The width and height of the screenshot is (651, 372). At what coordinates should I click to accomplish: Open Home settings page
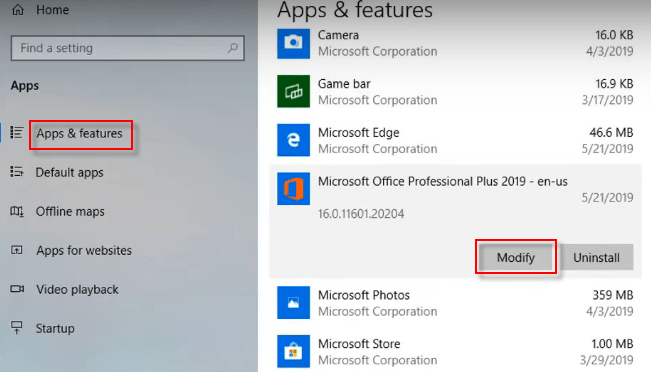52,10
